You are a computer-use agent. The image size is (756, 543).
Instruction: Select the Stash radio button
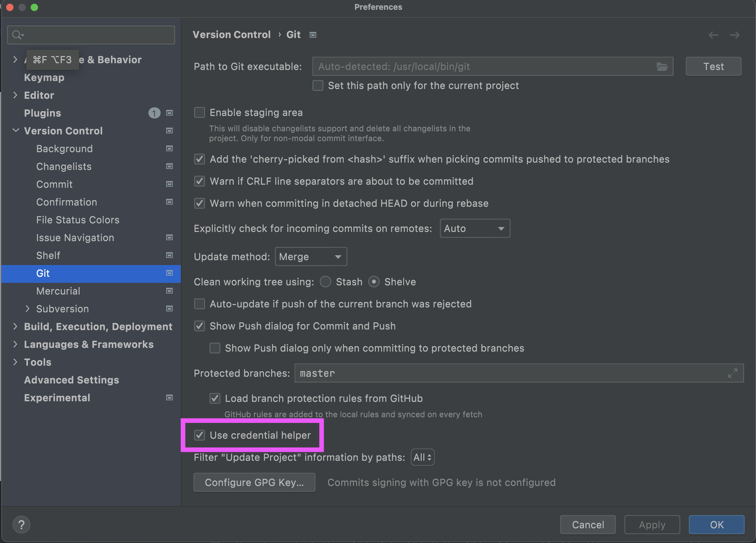point(325,282)
